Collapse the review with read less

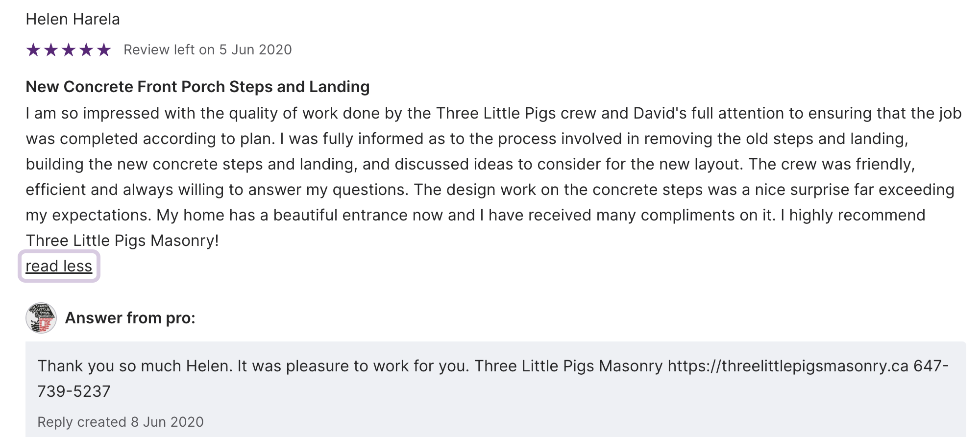pos(59,266)
